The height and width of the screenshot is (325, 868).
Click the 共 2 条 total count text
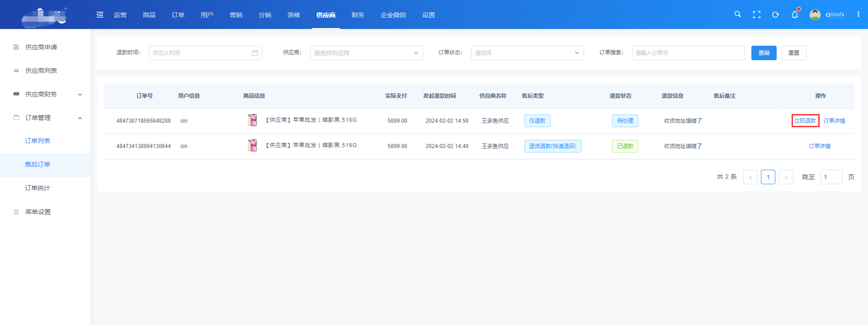727,177
